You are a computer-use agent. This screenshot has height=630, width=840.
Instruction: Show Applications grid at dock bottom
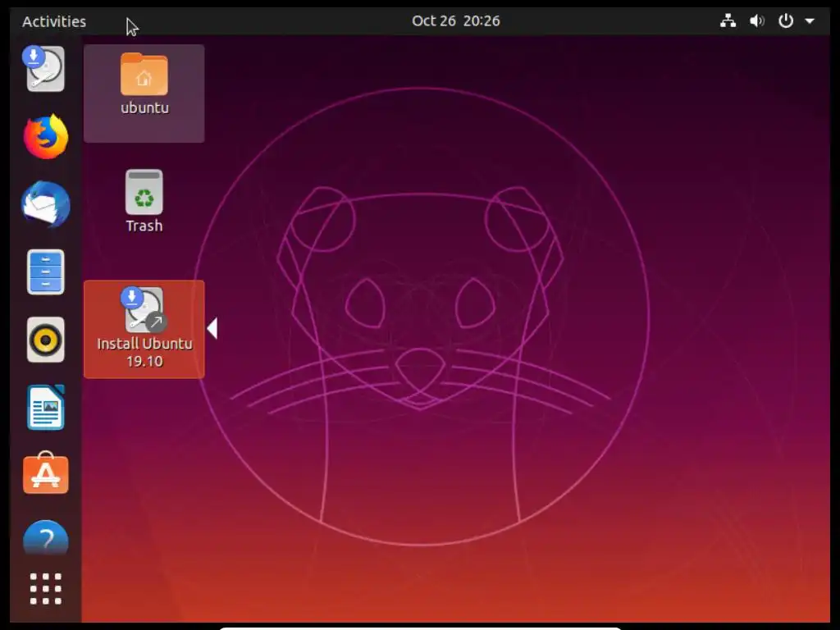point(46,589)
